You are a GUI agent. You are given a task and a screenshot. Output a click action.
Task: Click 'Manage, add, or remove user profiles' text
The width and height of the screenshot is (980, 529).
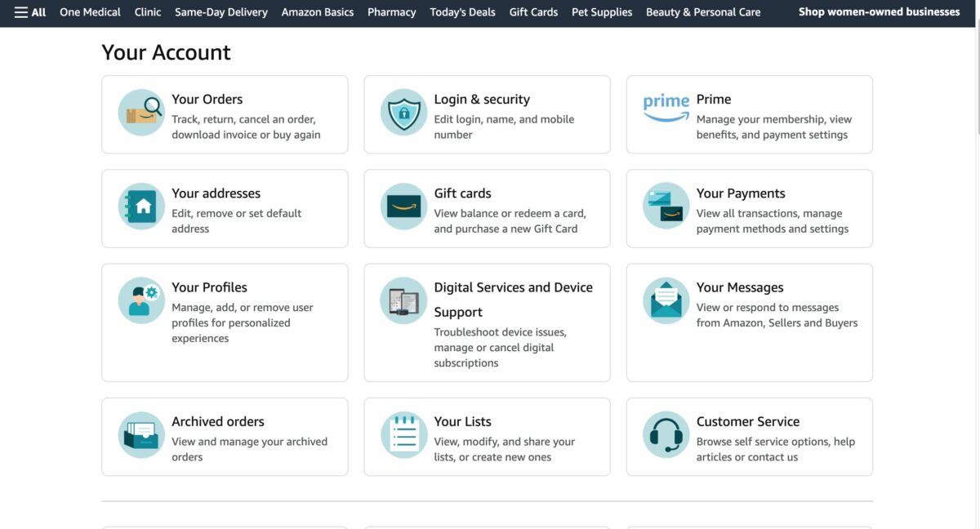click(243, 322)
